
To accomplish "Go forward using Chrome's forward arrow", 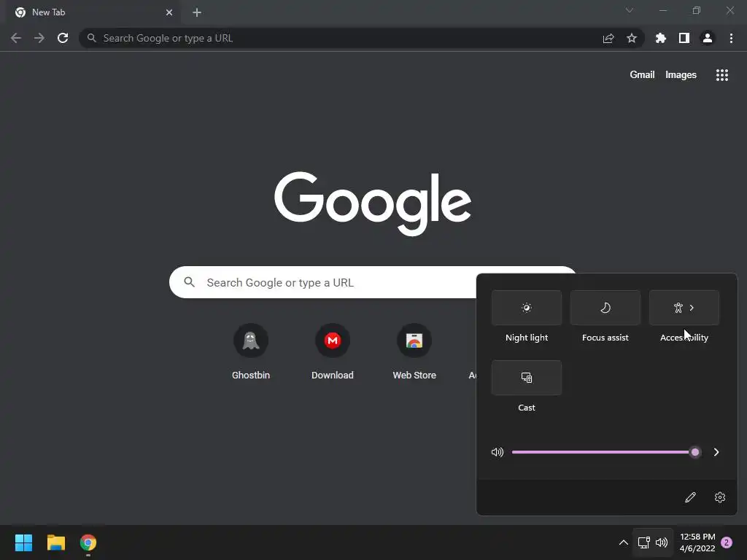I will click(39, 38).
